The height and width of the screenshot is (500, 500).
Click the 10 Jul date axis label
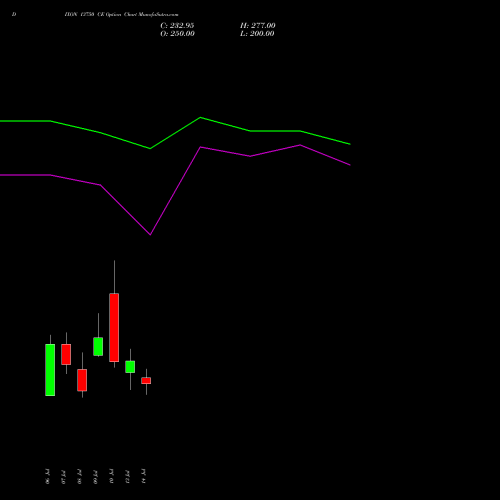[111, 477]
